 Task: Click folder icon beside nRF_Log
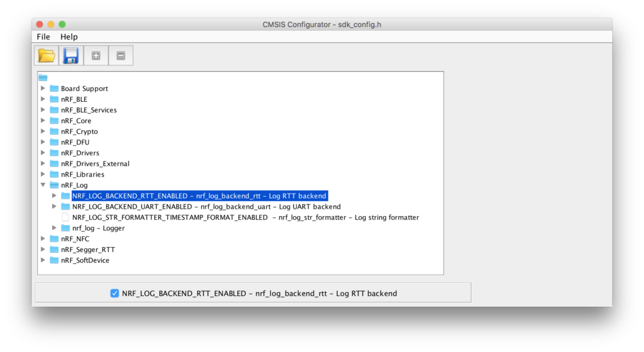tap(54, 185)
